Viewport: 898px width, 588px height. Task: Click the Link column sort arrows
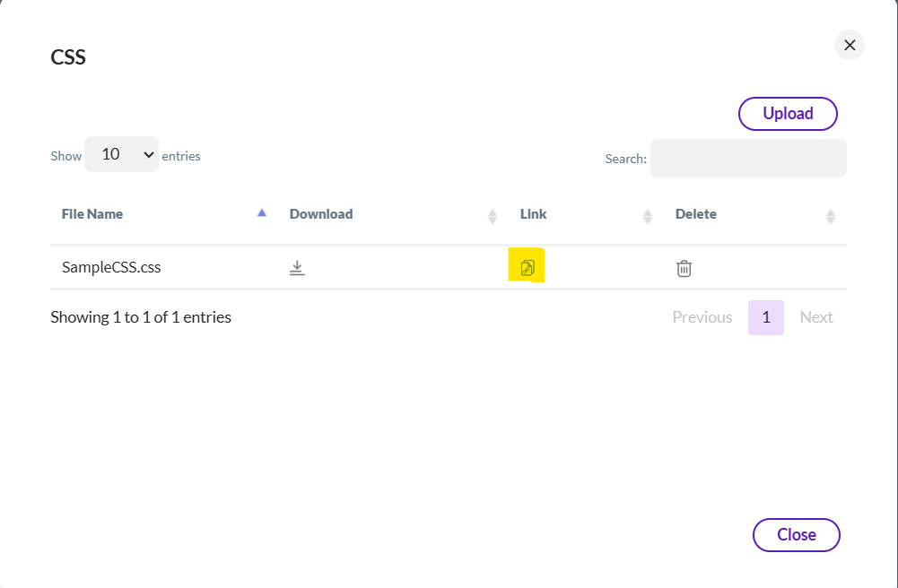(648, 215)
